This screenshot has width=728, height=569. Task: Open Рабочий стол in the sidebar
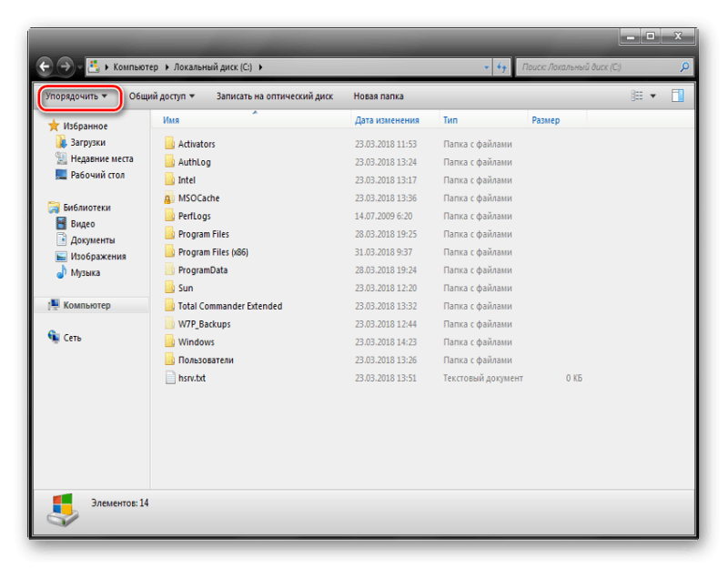pos(97,175)
